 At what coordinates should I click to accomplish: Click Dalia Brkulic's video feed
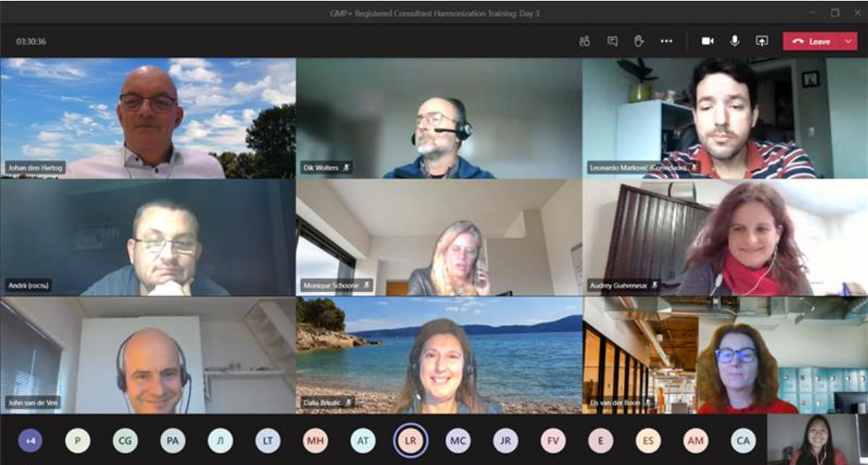(x=439, y=355)
